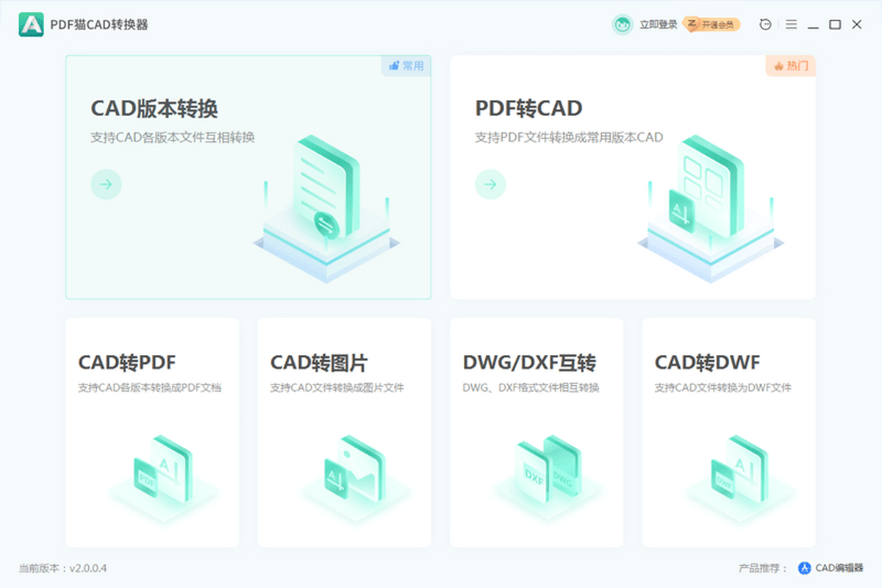Click the DXF/DWG files icon
Image resolution: width=882 pixels, height=588 pixels.
pos(548,470)
